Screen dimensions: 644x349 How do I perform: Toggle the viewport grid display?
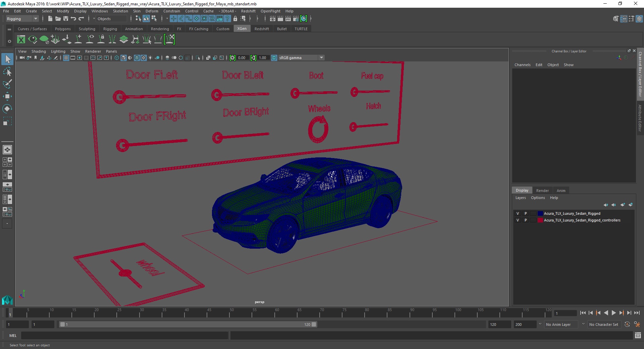[66, 58]
